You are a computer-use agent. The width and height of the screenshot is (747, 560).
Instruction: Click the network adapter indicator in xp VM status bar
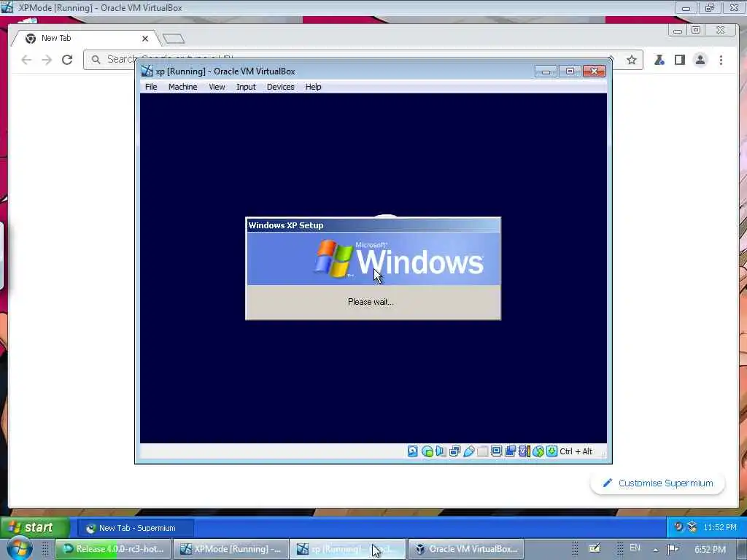click(x=454, y=451)
